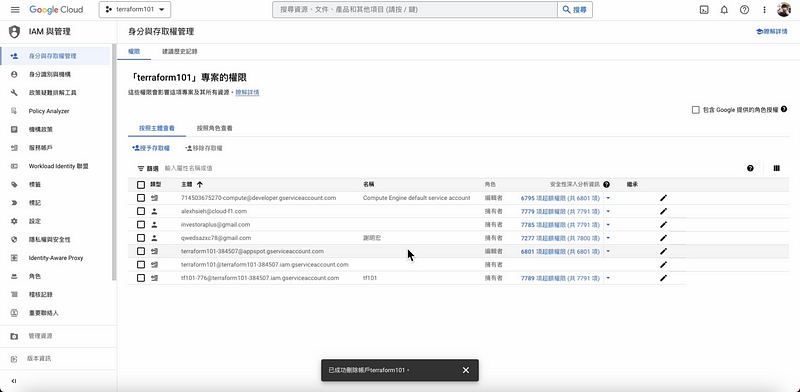Image resolution: width=800 pixels, height=392 pixels.
Task: Show help for security insights column
Action: [606, 184]
